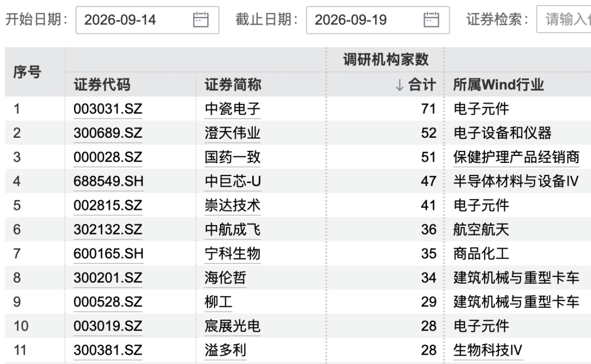Click the 所属Wind行业 column header

coord(499,85)
